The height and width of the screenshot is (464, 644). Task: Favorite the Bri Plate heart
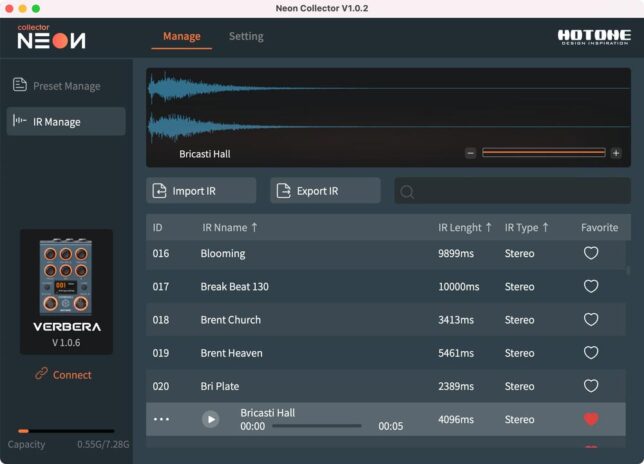(591, 386)
